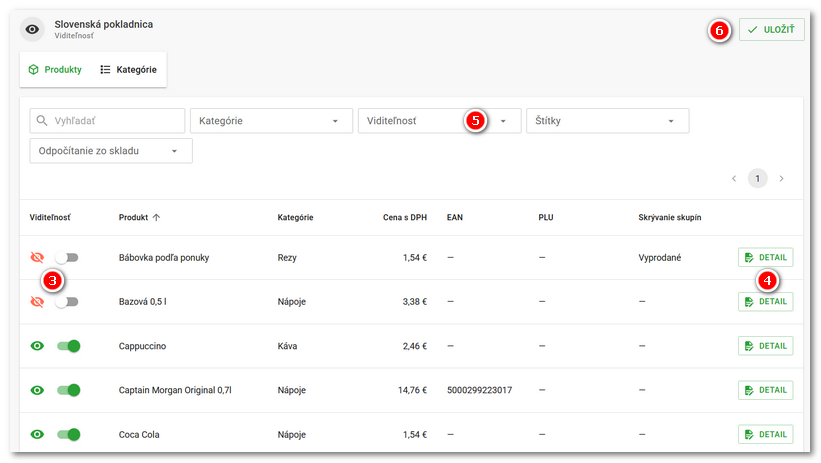Click the search magnifier icon
Viewport: 821px width, 463px height.
click(x=42, y=120)
